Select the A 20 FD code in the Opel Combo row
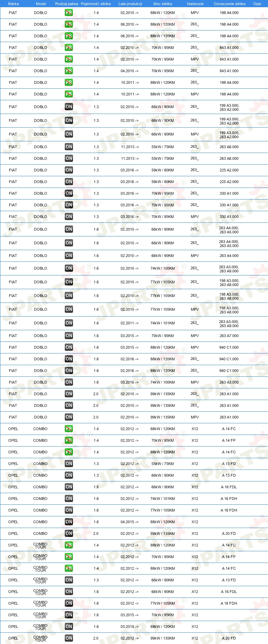This screenshot has width=268, height=644. coord(229,533)
